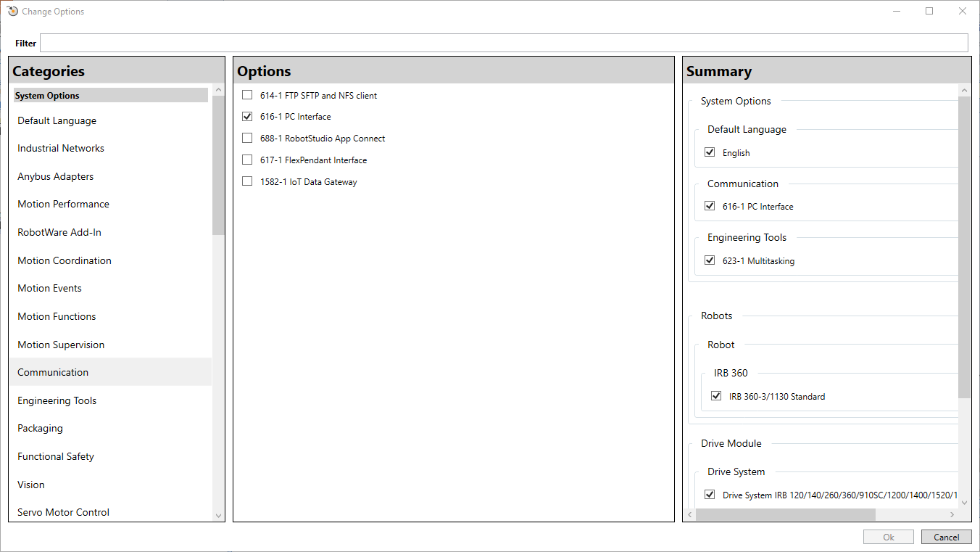Click the Summary scroll-right arrow

click(x=952, y=514)
